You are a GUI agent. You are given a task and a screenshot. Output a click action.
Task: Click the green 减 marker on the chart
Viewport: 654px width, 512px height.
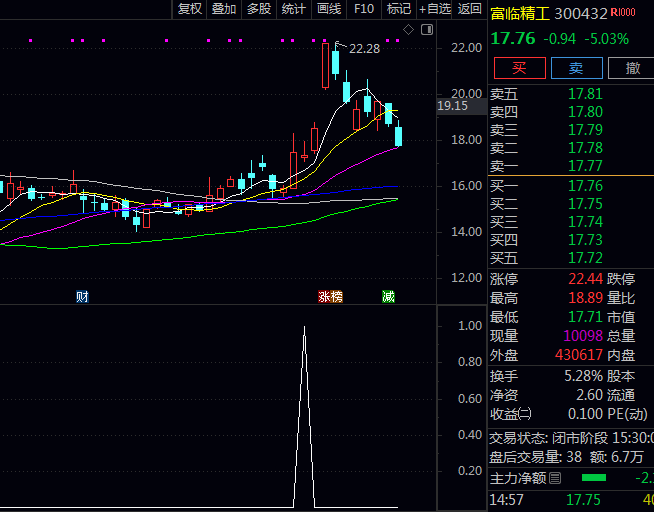tap(388, 297)
